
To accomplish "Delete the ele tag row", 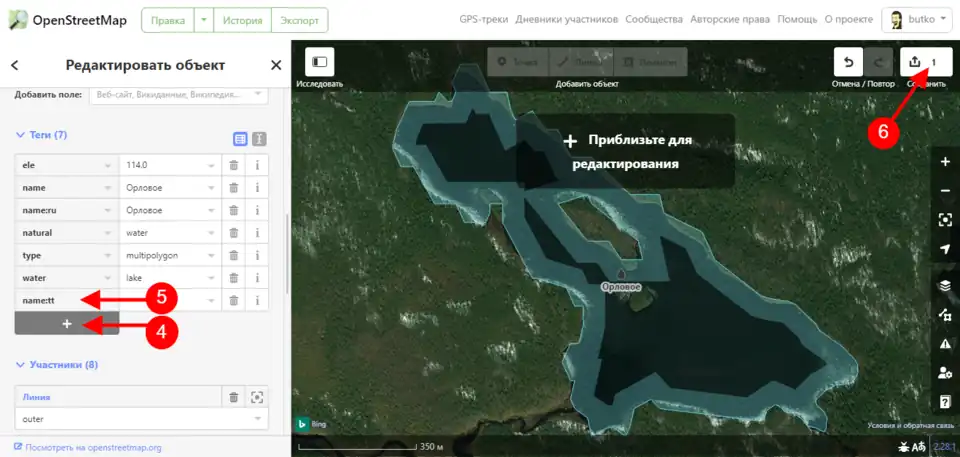I will pos(233,165).
